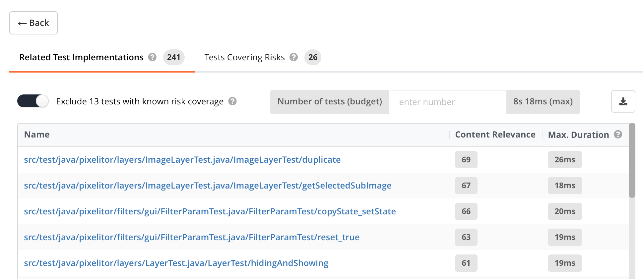Open help icon beside Exclude 13 tests label
This screenshot has height=279, width=644.
[232, 101]
